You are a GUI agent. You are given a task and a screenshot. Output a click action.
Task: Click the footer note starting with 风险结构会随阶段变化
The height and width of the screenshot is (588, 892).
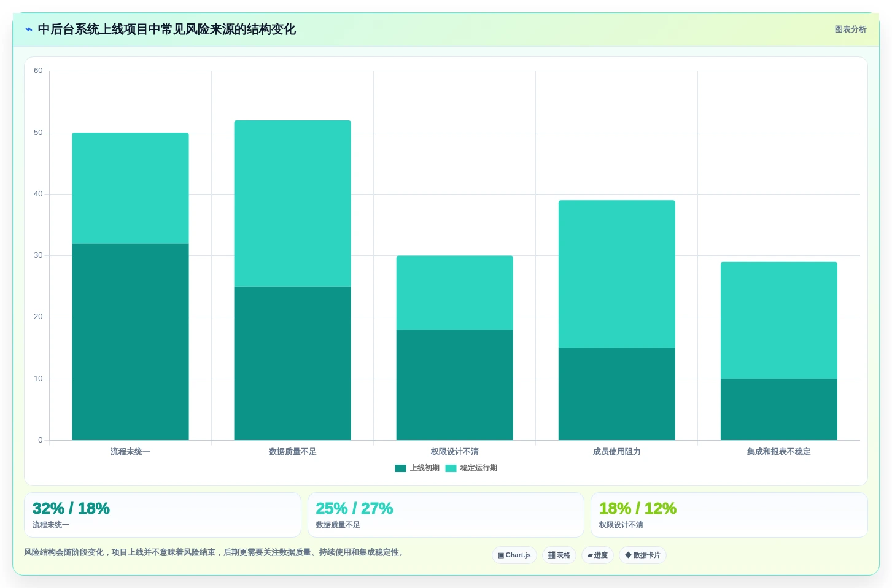215,552
